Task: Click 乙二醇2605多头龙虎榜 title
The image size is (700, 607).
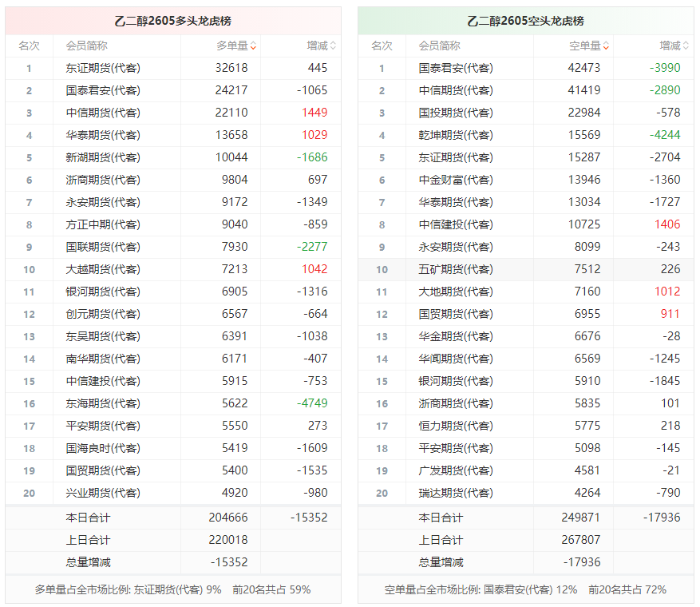Action: point(172,21)
